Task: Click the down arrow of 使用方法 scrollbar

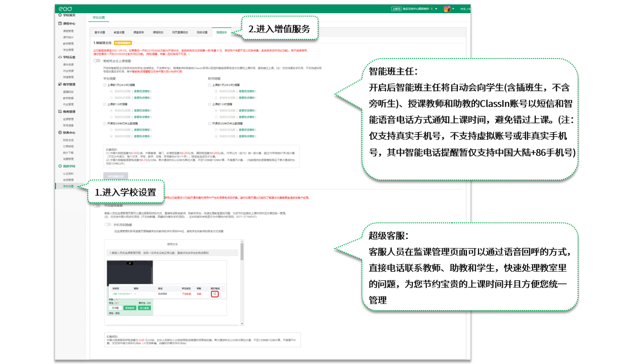Action: tap(242, 324)
